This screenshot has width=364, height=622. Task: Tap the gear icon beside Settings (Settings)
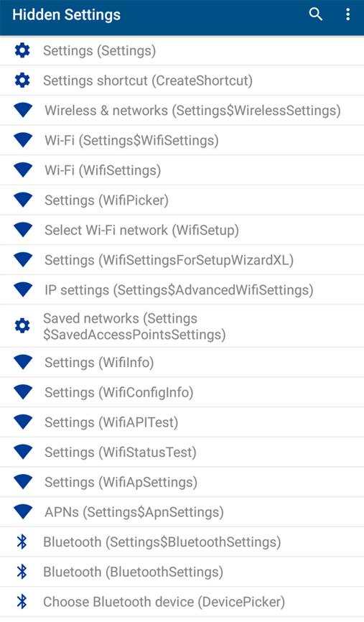click(x=22, y=50)
